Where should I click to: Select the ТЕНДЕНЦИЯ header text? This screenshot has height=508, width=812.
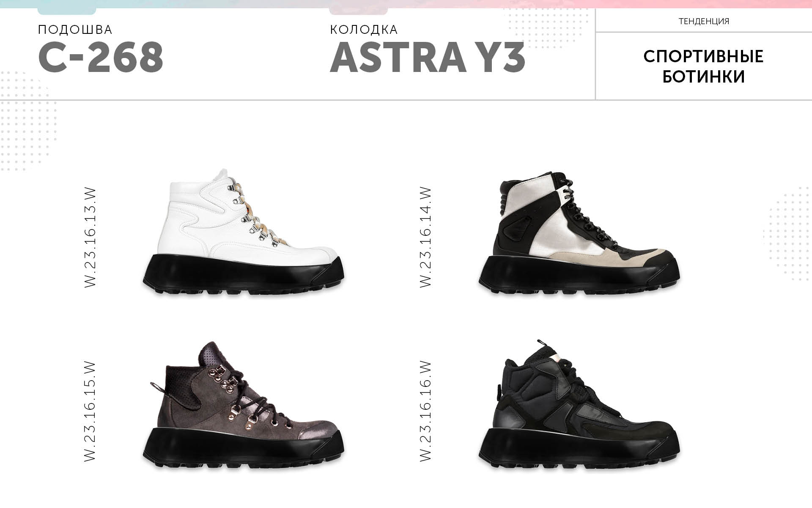(704, 21)
